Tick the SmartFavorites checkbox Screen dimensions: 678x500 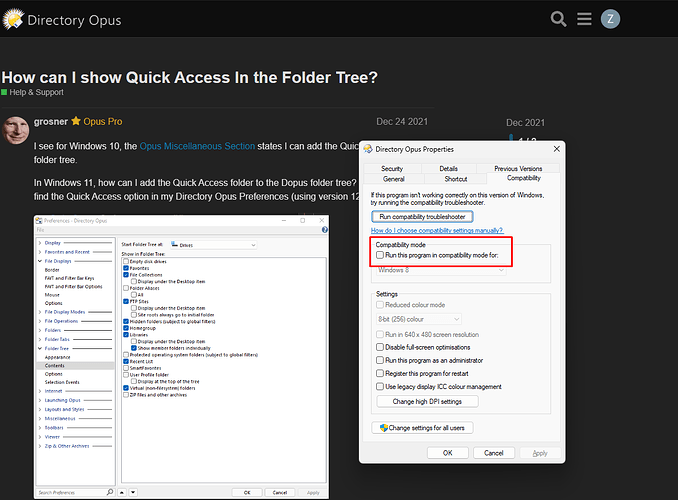(x=126, y=368)
